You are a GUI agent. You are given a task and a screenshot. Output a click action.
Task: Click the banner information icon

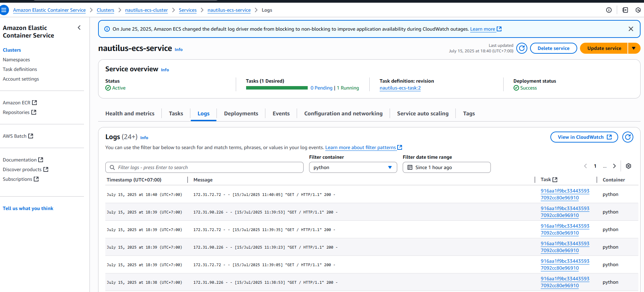(x=107, y=29)
